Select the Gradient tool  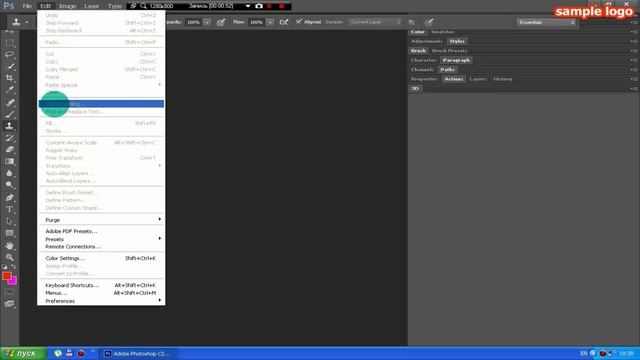coord(9,161)
